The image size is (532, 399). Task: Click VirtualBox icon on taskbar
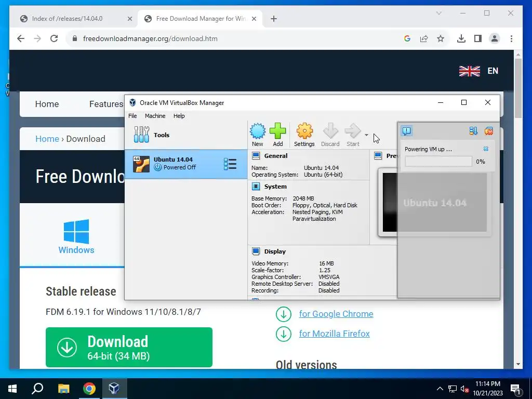[x=114, y=389]
